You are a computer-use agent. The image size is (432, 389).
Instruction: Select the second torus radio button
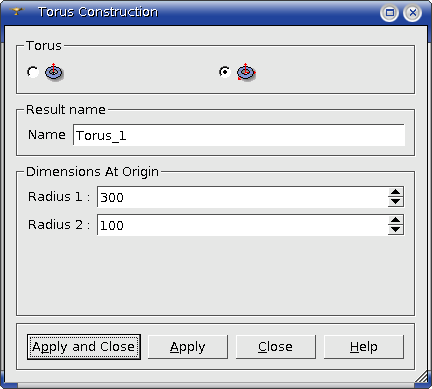[225, 72]
